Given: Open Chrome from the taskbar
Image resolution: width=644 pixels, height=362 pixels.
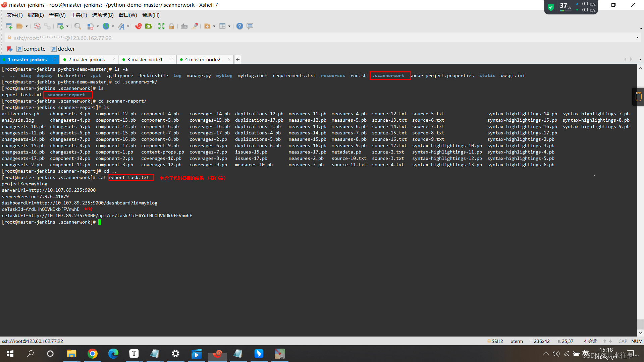Looking at the screenshot, I should click(93, 354).
